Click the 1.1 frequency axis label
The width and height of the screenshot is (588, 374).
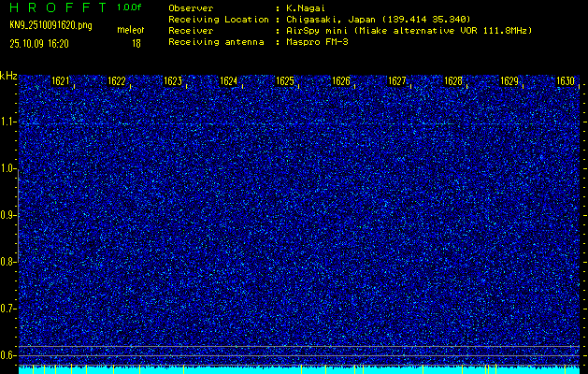8,122
